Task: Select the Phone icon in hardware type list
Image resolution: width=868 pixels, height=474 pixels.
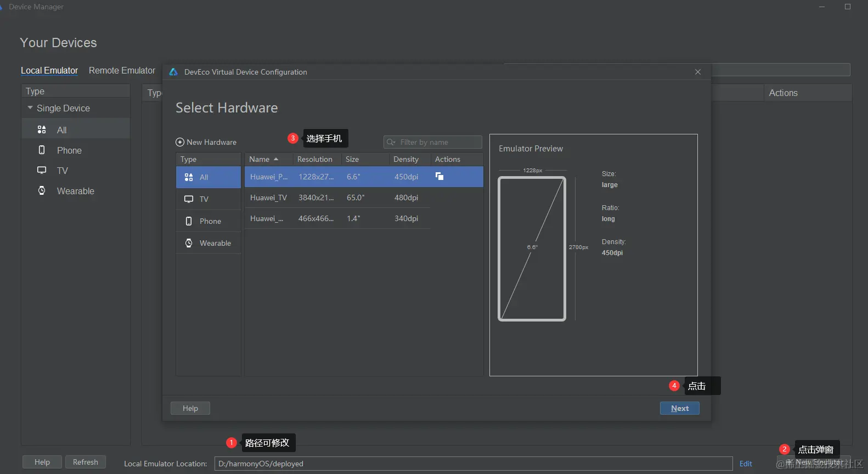Action: 189,221
